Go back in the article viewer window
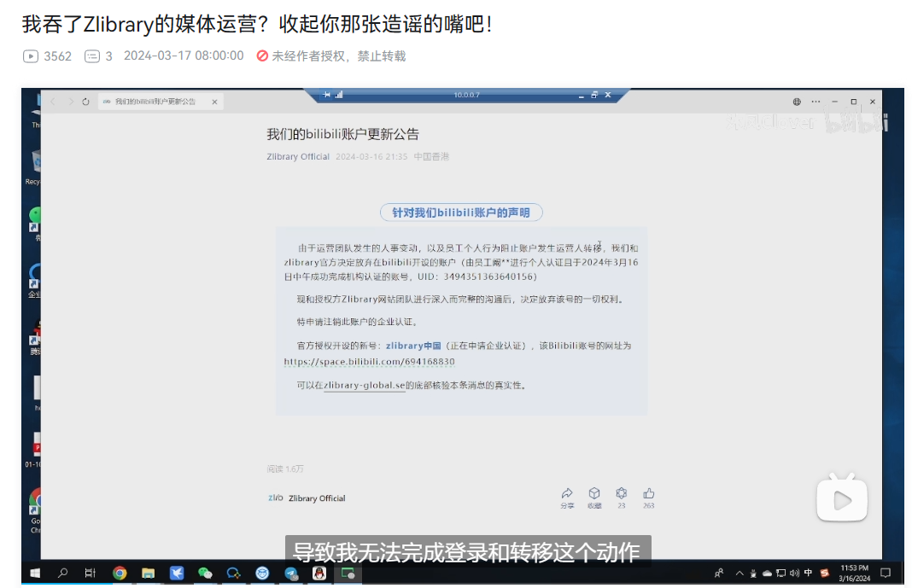 point(53,102)
